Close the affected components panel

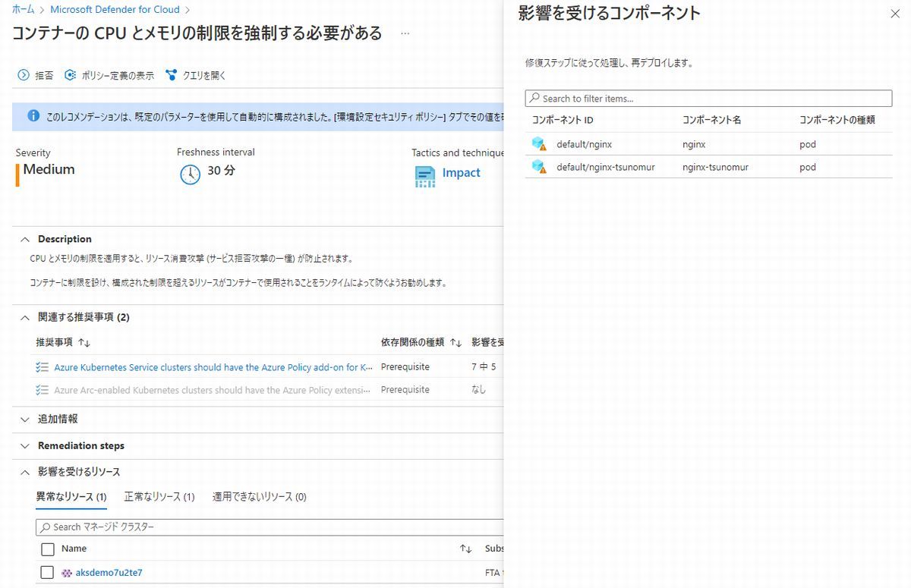[x=894, y=14]
